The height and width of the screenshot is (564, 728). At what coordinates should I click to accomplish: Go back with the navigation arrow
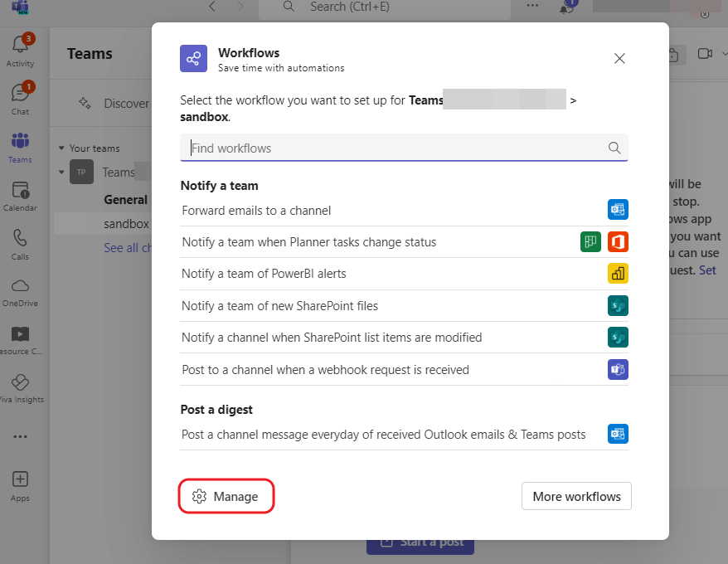[212, 7]
